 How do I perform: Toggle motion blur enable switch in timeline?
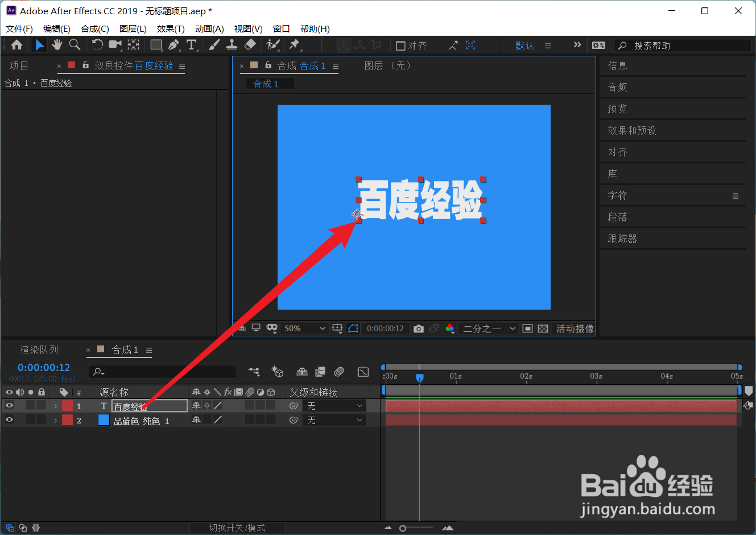(339, 372)
